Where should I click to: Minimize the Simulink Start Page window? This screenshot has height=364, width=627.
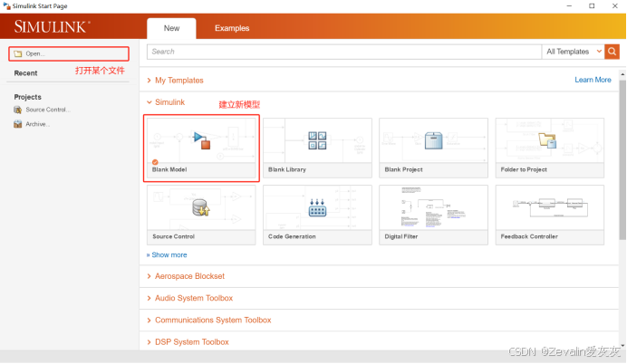569,6
